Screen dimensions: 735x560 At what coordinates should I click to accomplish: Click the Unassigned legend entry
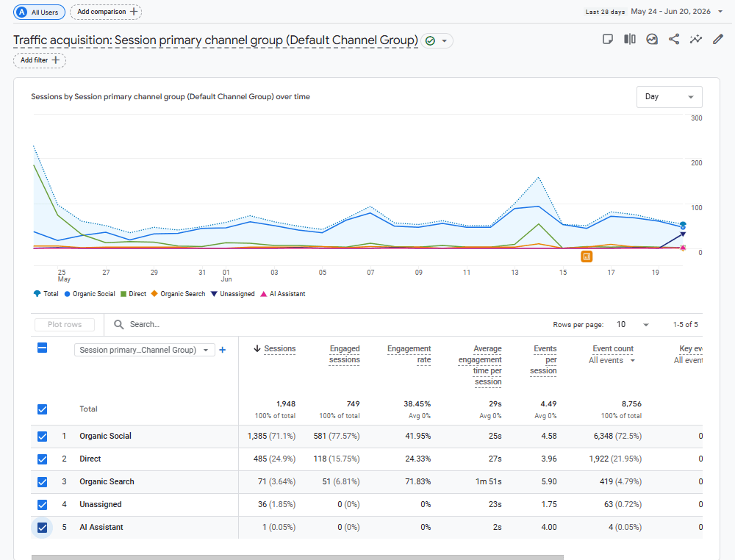coord(232,294)
